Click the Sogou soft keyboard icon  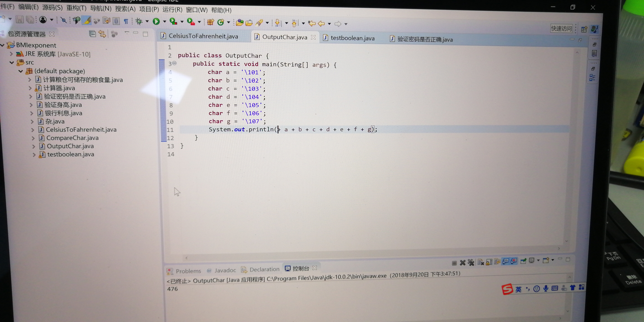click(x=555, y=288)
